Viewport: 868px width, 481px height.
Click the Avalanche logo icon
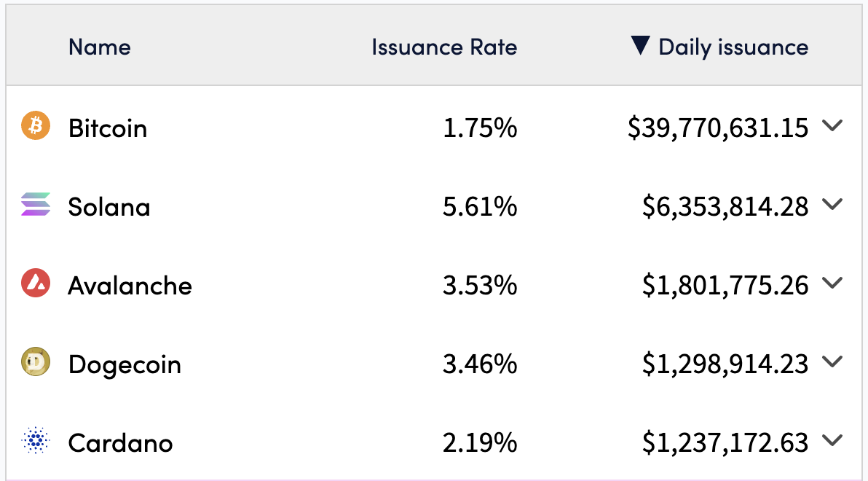click(35, 283)
